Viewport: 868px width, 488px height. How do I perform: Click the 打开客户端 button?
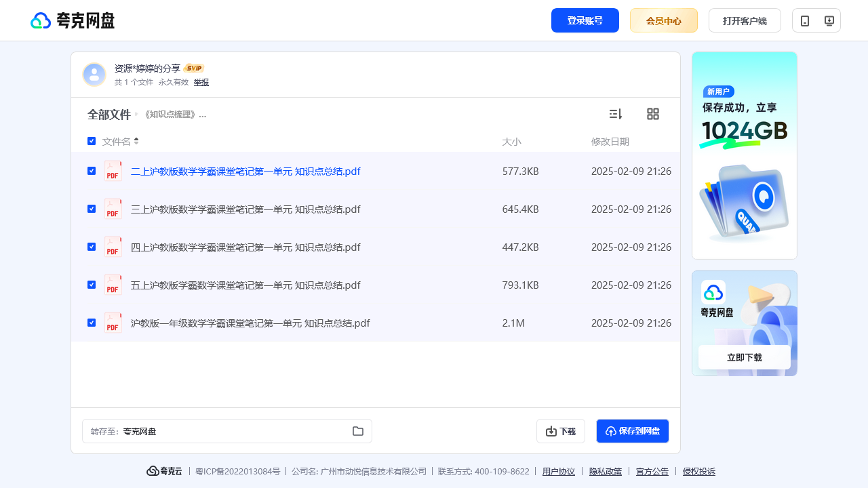pos(745,20)
